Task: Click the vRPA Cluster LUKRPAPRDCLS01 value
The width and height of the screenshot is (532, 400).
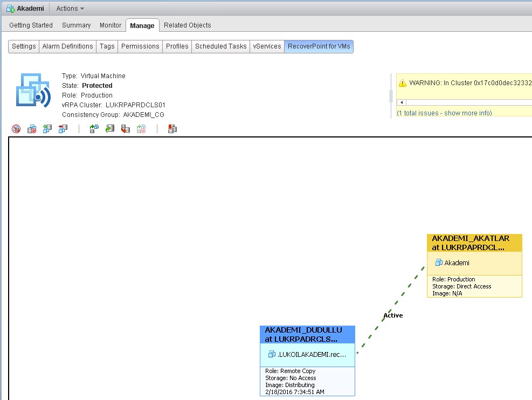Action: coord(135,105)
